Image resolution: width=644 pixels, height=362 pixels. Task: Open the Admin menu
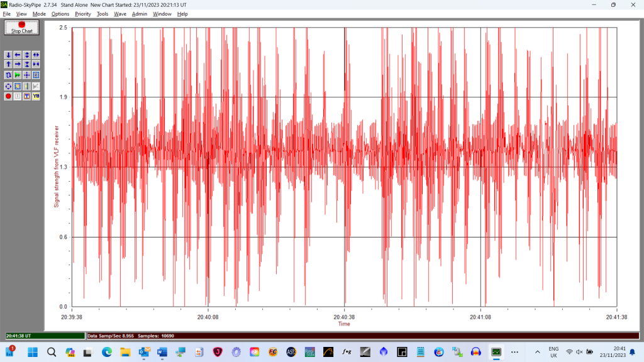pyautogui.click(x=139, y=14)
